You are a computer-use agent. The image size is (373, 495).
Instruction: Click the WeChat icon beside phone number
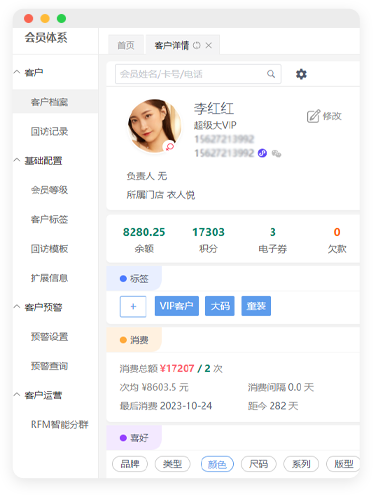click(276, 153)
